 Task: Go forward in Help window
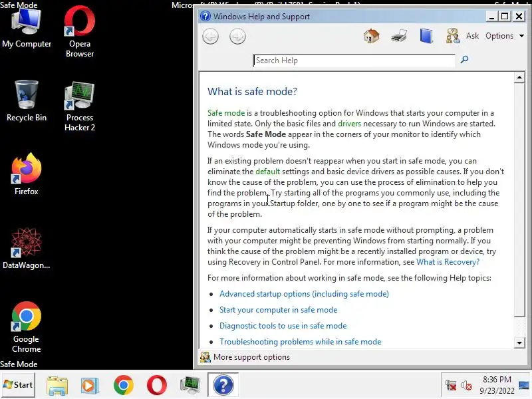[237, 37]
